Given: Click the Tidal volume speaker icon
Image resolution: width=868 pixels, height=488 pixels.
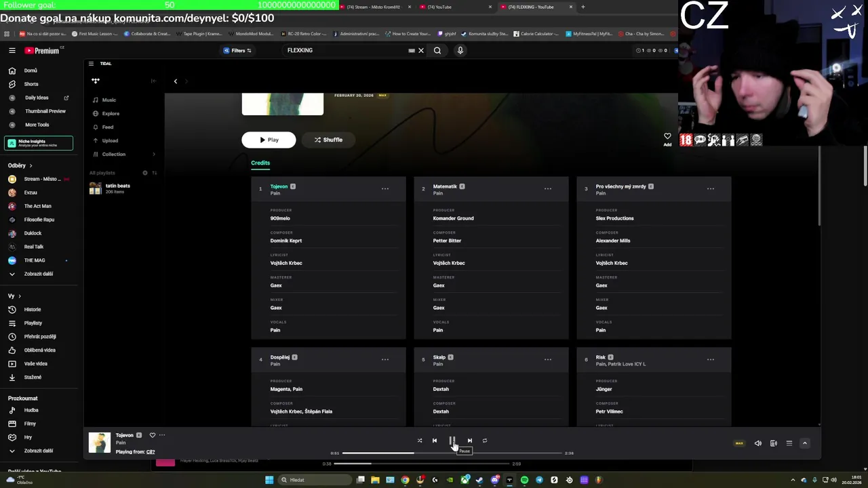Looking at the screenshot, I should [x=758, y=443].
